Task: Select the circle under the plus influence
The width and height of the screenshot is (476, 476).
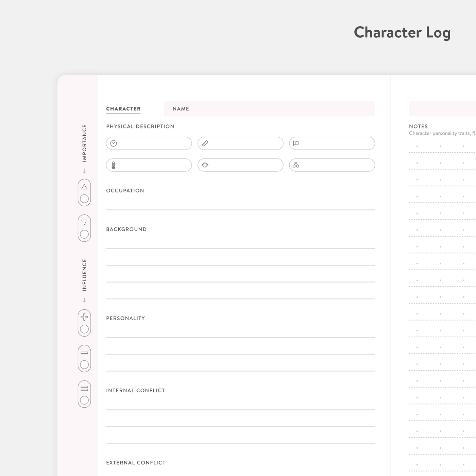Action: pos(84,329)
